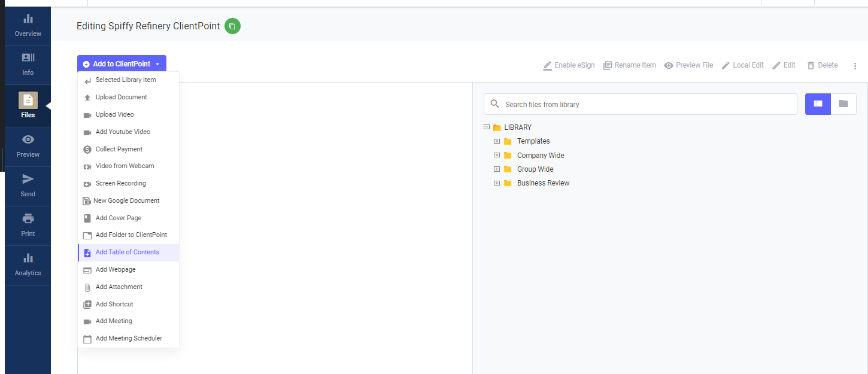The width and height of the screenshot is (868, 374).
Task: Switch to the folder view toggle
Action: click(x=843, y=104)
